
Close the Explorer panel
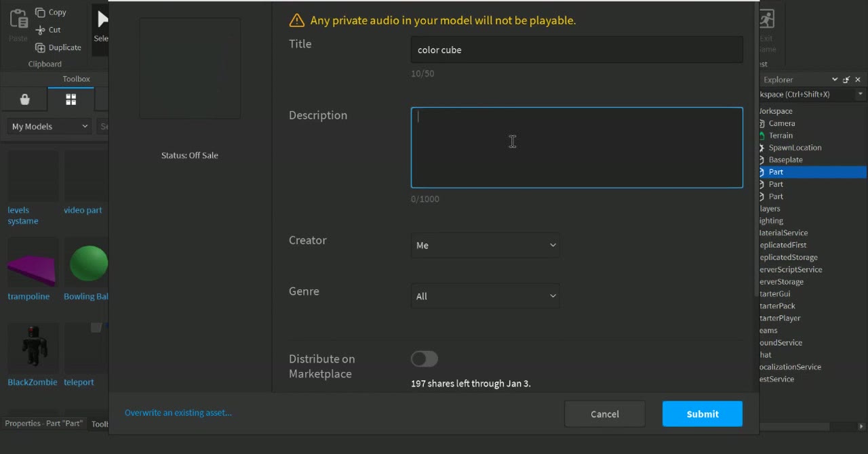[858, 79]
